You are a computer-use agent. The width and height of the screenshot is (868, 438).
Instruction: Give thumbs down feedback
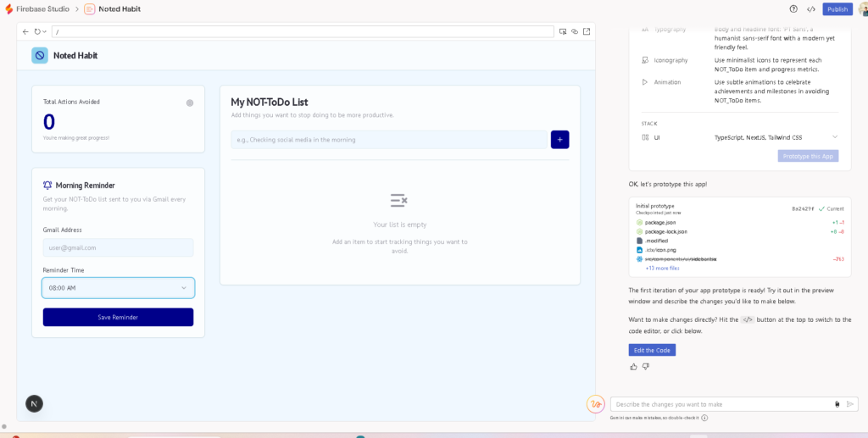[x=645, y=367]
